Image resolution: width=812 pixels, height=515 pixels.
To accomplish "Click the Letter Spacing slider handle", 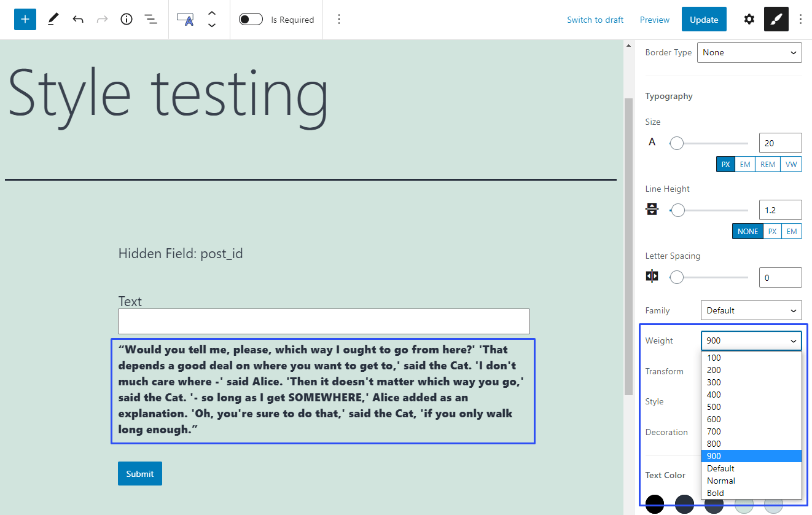I will click(677, 277).
